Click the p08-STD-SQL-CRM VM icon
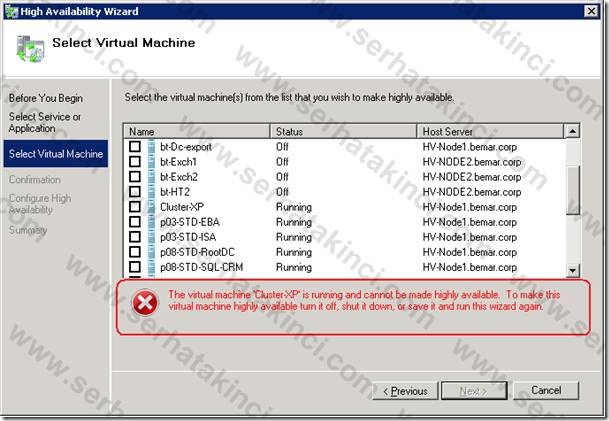 pyautogui.click(x=151, y=267)
